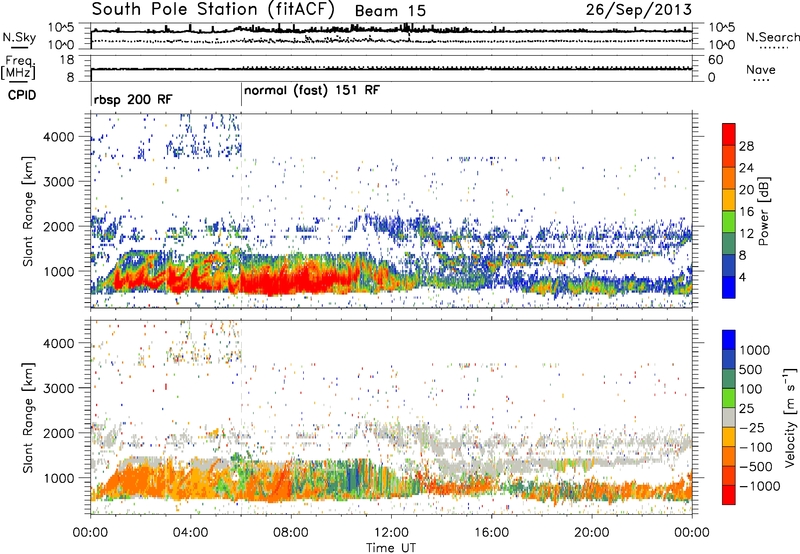
Task: Select the 'Beam 15' label
Action: tap(390, 11)
